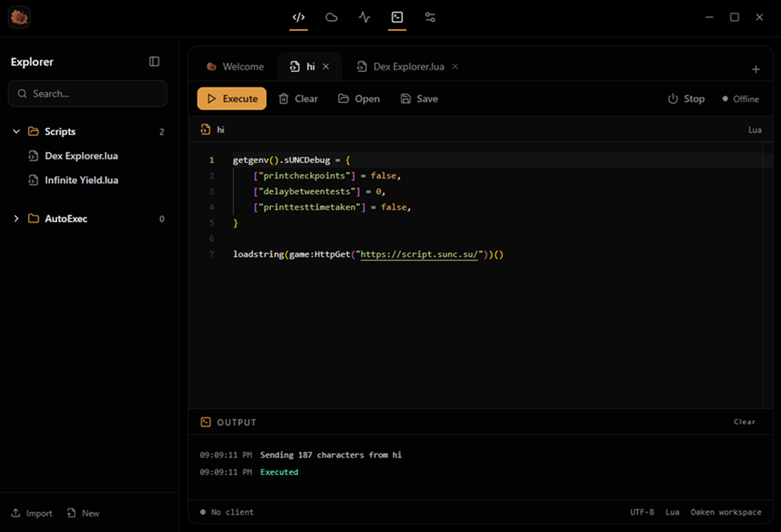Image resolution: width=781 pixels, height=532 pixels.
Task: Collapse the Scripts folder
Action: tap(16, 131)
